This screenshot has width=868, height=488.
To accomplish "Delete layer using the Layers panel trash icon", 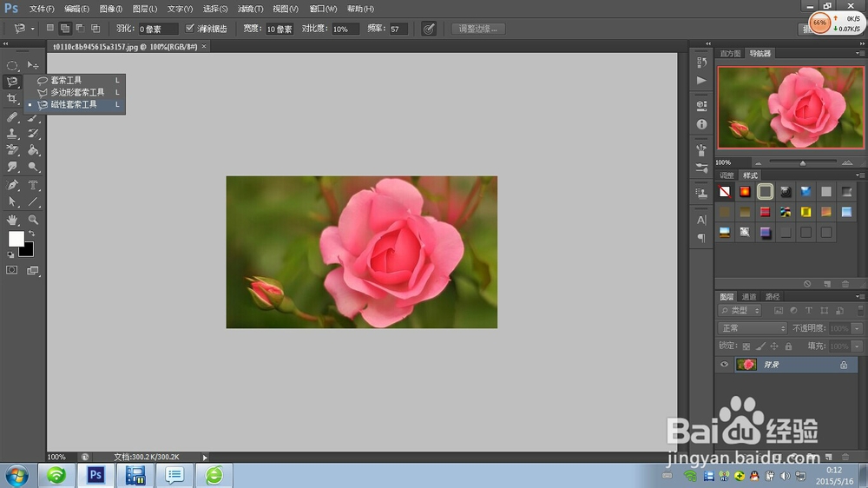I will (x=845, y=457).
